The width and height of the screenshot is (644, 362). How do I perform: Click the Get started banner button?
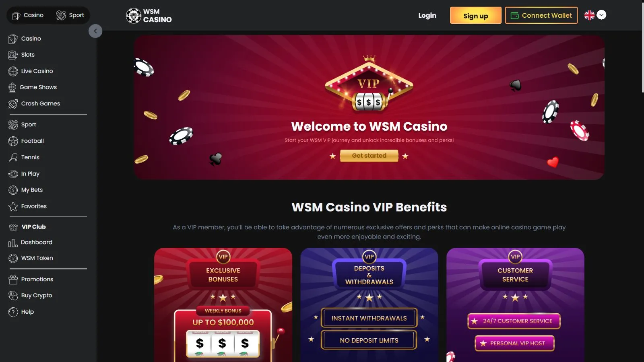[369, 156]
